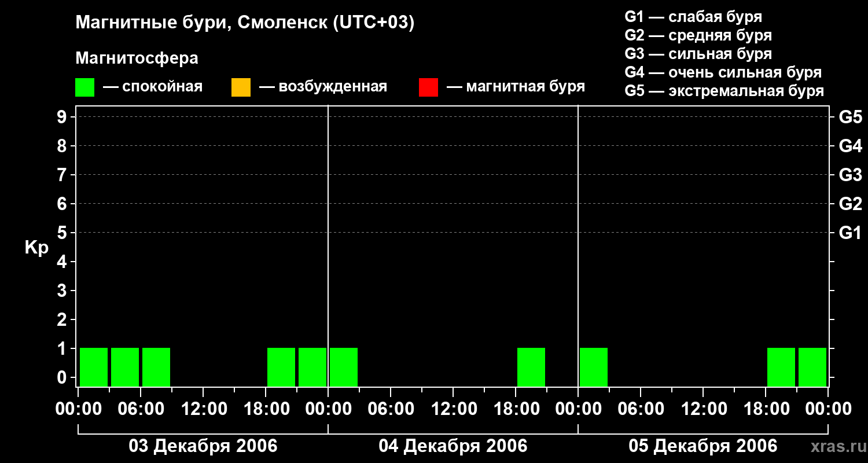Click the G1 storm level label on right axis

851,233
